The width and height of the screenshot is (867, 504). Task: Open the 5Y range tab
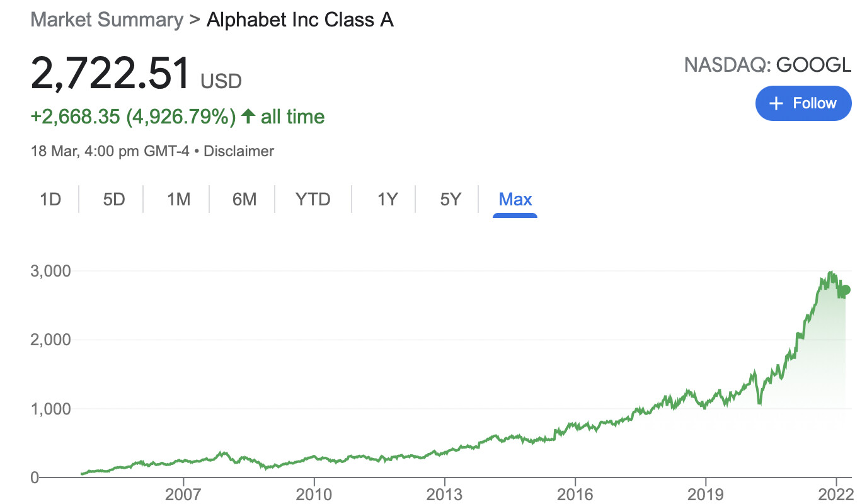click(x=451, y=200)
